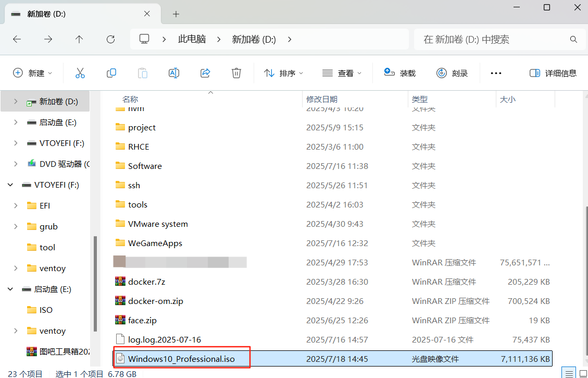Click the Rename icon in toolbar
This screenshot has height=378, width=588.
point(174,73)
